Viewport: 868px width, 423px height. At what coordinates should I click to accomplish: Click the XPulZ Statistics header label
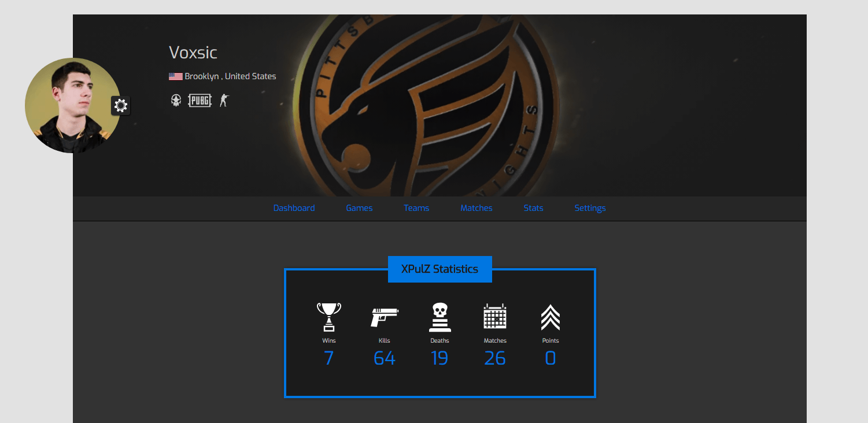(439, 269)
